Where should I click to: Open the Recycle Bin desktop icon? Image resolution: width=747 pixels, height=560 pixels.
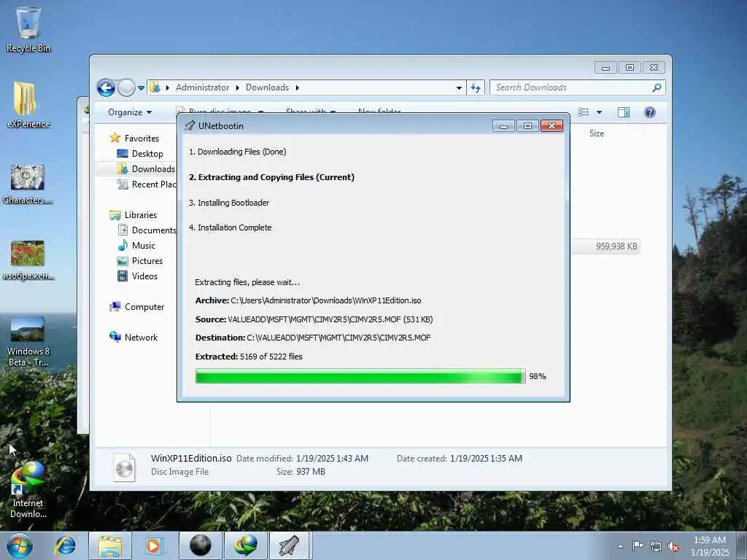[28, 29]
